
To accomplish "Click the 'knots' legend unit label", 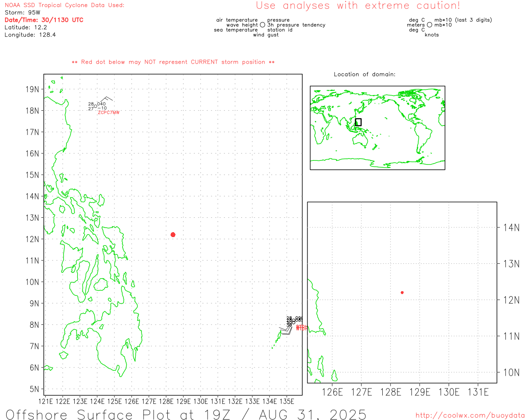I will 432,35.
